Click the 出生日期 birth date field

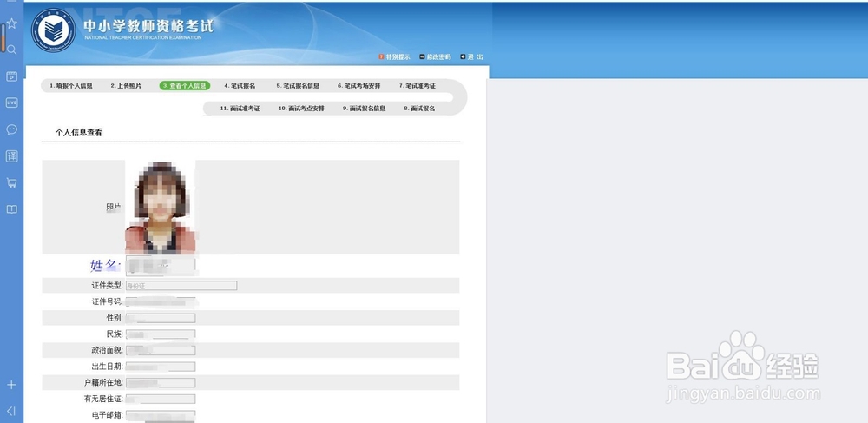[161, 367]
